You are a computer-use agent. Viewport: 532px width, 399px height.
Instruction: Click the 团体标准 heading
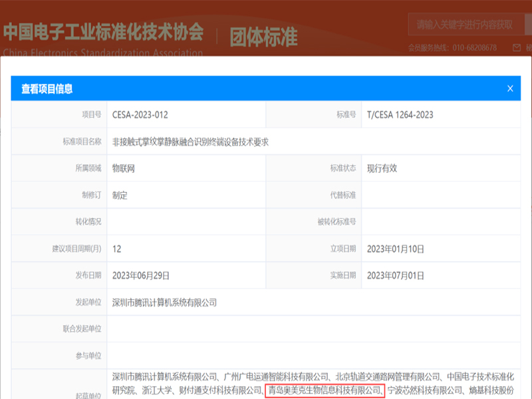pos(263,37)
